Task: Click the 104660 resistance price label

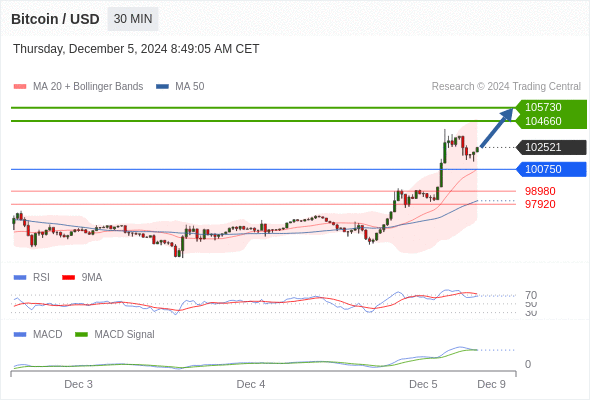Action: (x=543, y=121)
